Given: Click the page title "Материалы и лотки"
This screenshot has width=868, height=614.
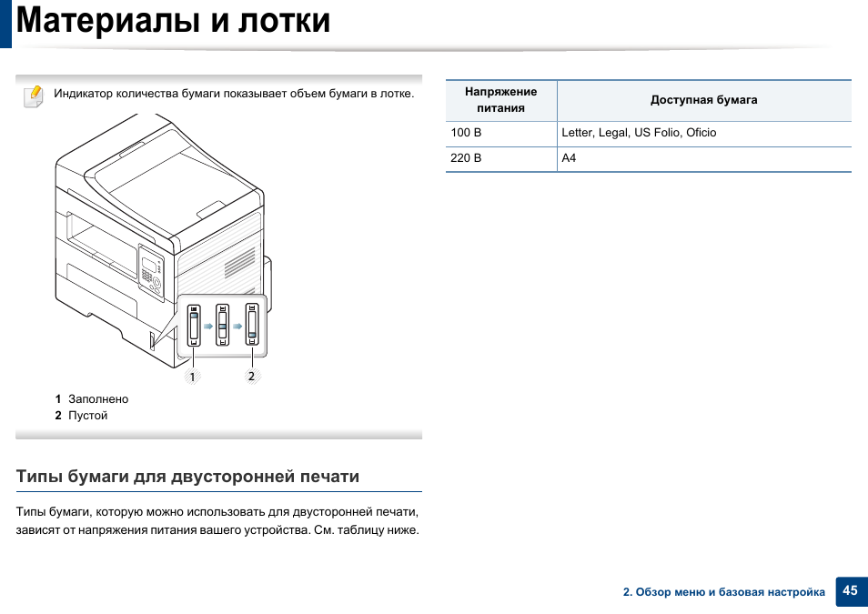Looking at the screenshot, I should [173, 21].
